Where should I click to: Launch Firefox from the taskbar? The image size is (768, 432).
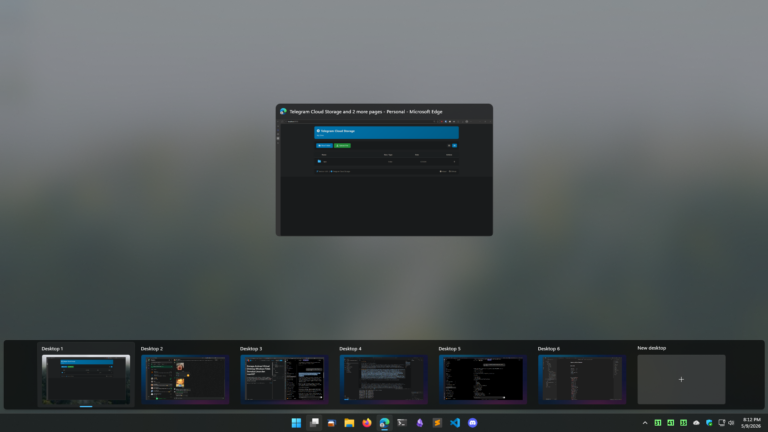pos(367,423)
